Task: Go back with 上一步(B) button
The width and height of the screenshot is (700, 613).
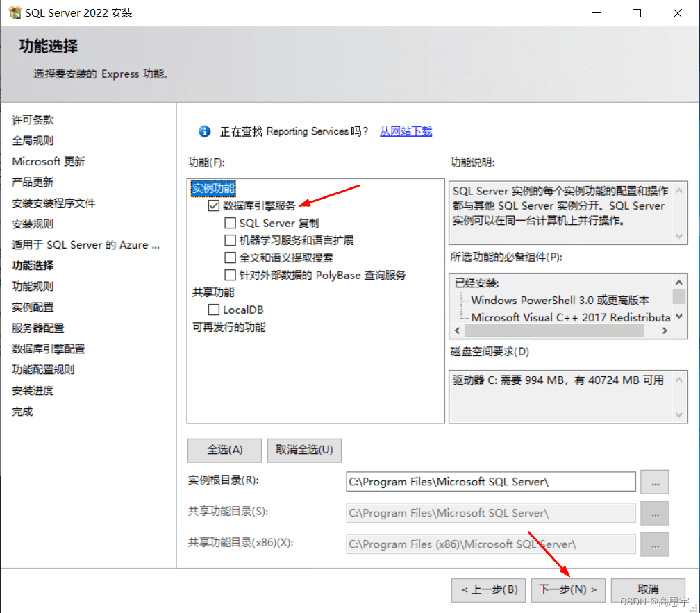Action: [x=488, y=590]
